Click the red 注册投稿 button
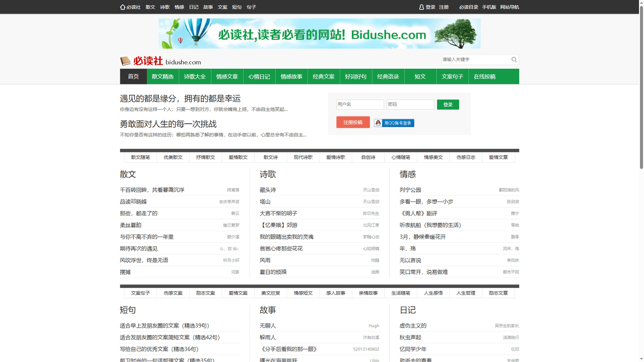 click(x=353, y=122)
